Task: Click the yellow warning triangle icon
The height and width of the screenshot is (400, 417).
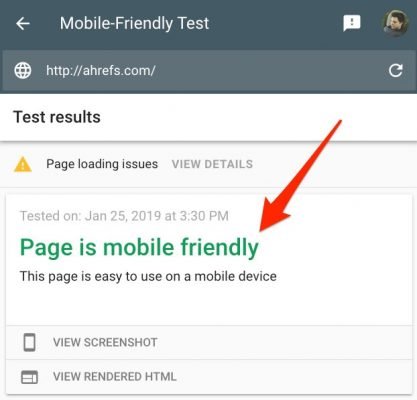Action: point(23,164)
